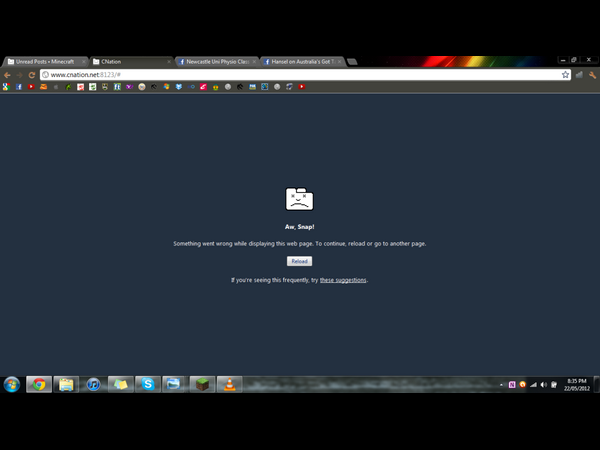
Task: Open Skype from the taskbar
Action: tap(148, 384)
